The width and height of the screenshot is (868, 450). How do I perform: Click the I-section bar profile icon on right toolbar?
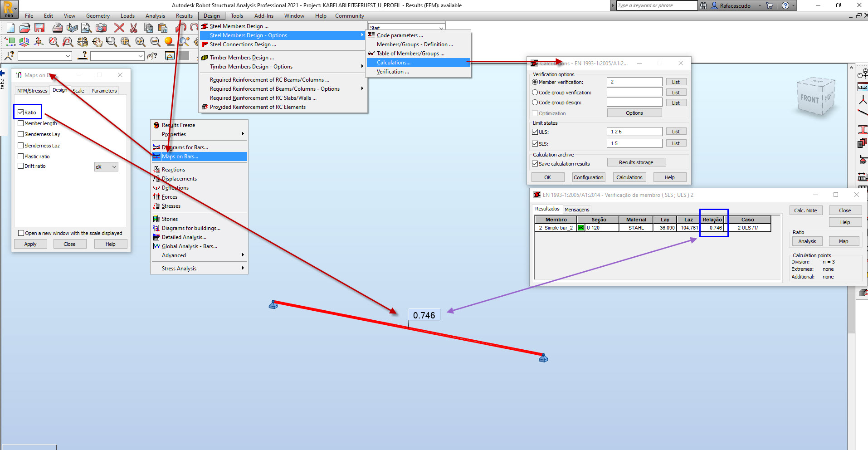point(863,130)
